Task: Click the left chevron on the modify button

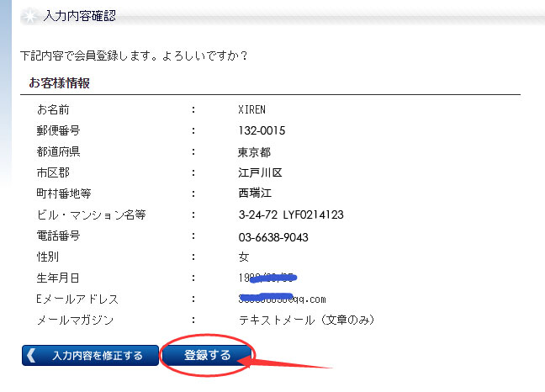Action: [x=32, y=355]
